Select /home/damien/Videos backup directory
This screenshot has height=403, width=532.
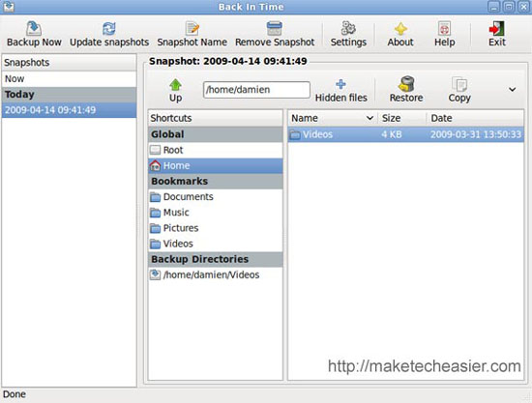pos(215,274)
